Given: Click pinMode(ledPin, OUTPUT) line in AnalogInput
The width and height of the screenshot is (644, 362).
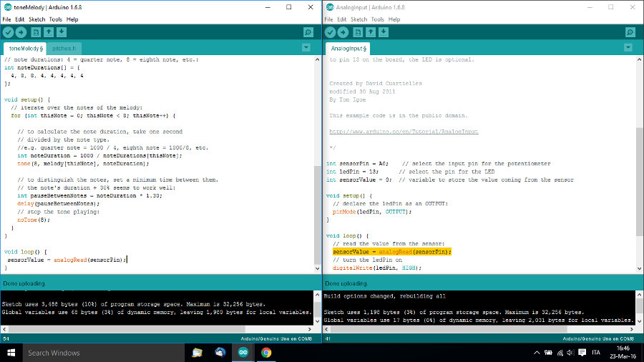Looking at the screenshot, I should coord(371,212).
